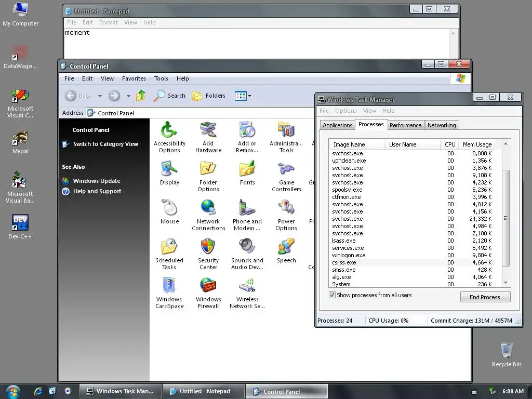Click Switch to Category View link
The image size is (532, 399).
click(x=105, y=144)
